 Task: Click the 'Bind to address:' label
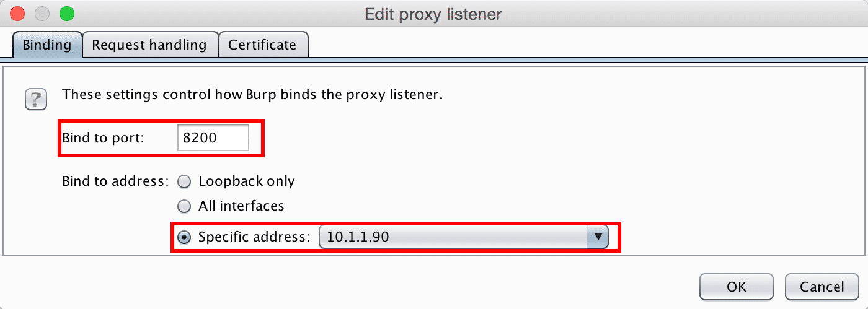click(x=115, y=182)
